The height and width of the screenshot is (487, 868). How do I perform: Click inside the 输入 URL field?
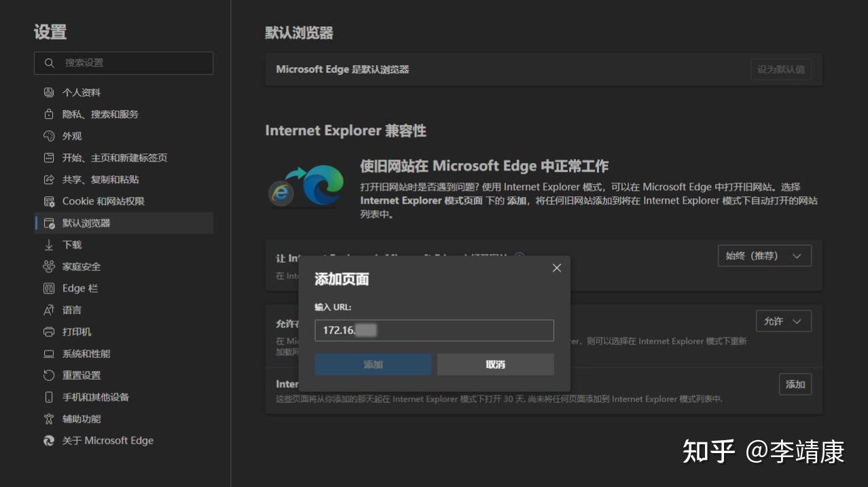pos(434,330)
